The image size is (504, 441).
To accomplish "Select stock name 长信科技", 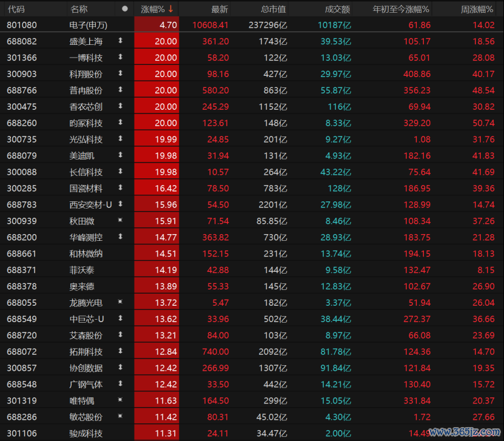I will click(x=86, y=172).
